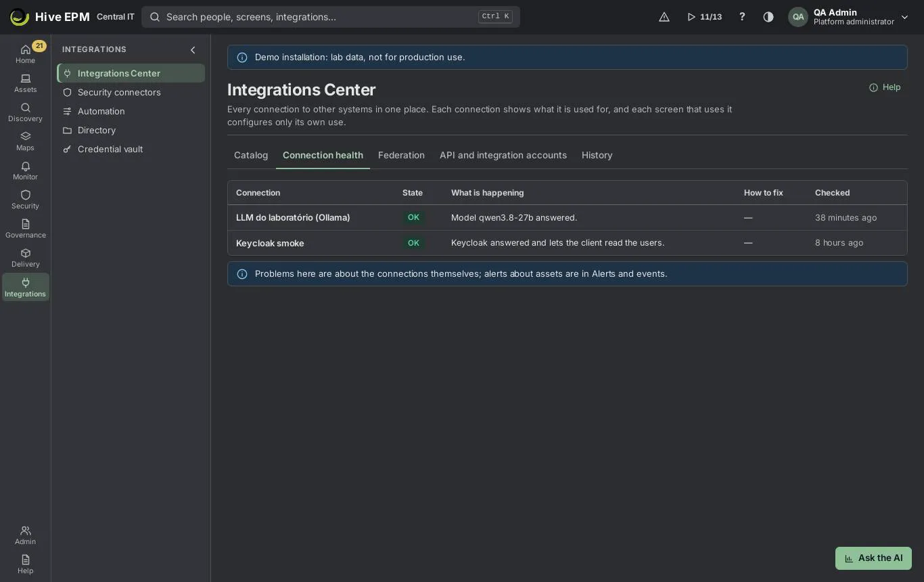Open the QA Admin account menu
924x582 pixels.
pyautogui.click(x=848, y=17)
